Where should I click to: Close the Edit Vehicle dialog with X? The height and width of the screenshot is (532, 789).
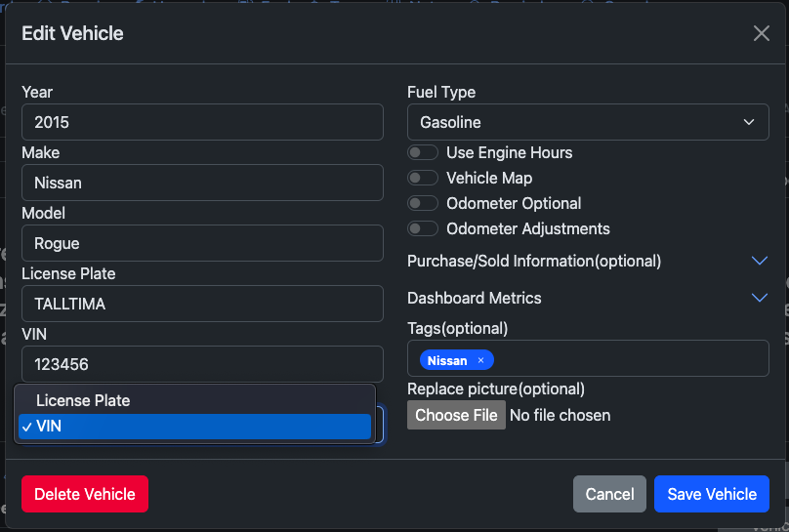[762, 33]
